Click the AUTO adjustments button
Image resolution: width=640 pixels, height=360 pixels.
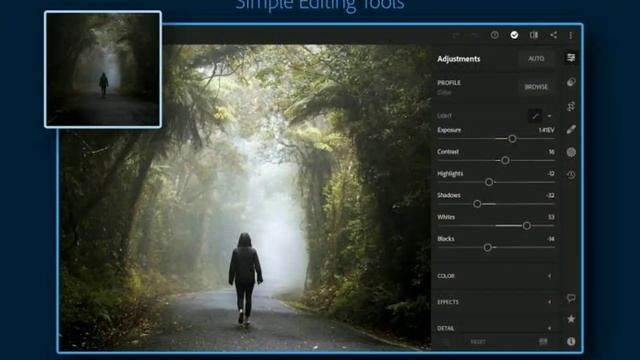(x=536, y=59)
